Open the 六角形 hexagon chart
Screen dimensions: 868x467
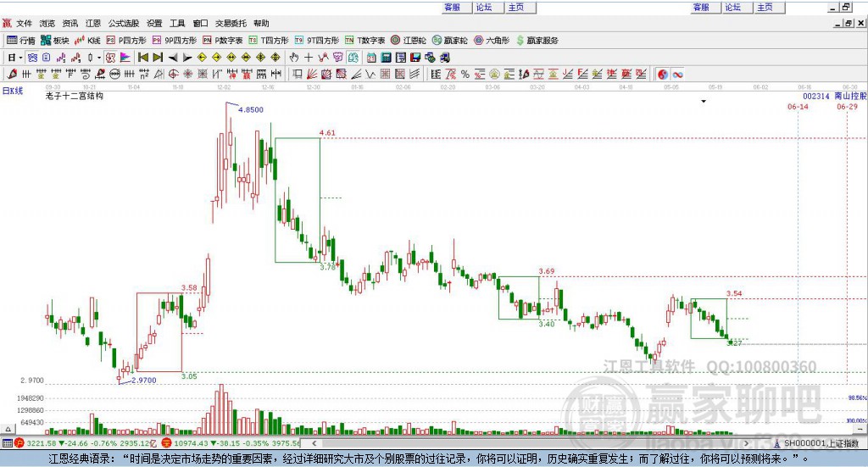pos(492,41)
